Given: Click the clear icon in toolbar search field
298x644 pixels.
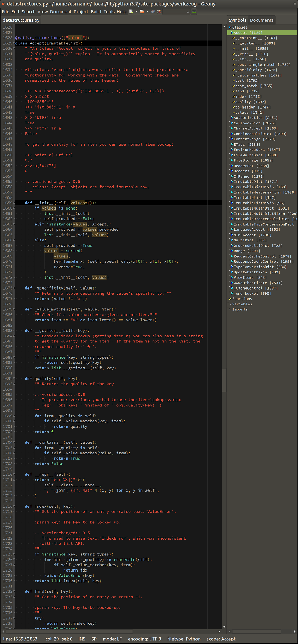Looking at the screenshot, I should [x=188, y=12].
